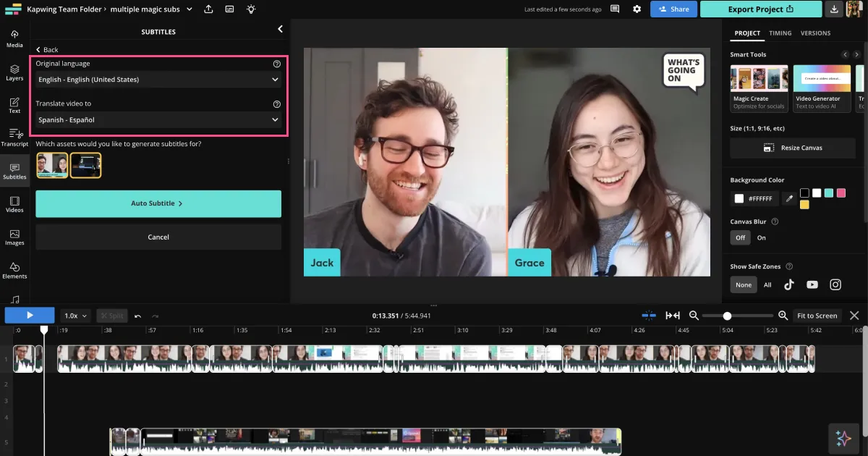This screenshot has height=456, width=868.
Task: Switch to the Versions tab
Action: point(815,33)
